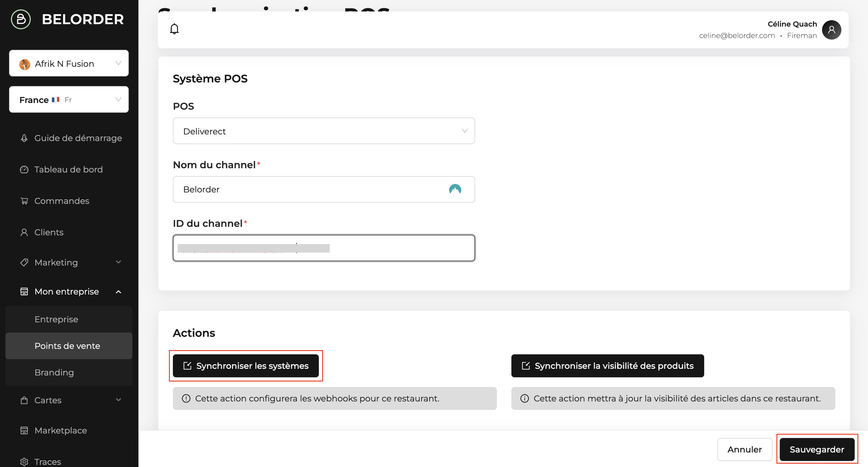Image resolution: width=868 pixels, height=467 pixels.
Task: Click the Traces gear icon
Action: click(x=24, y=462)
